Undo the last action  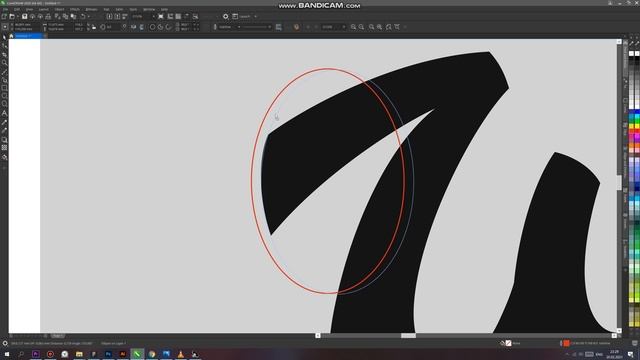pyautogui.click(x=83, y=16)
